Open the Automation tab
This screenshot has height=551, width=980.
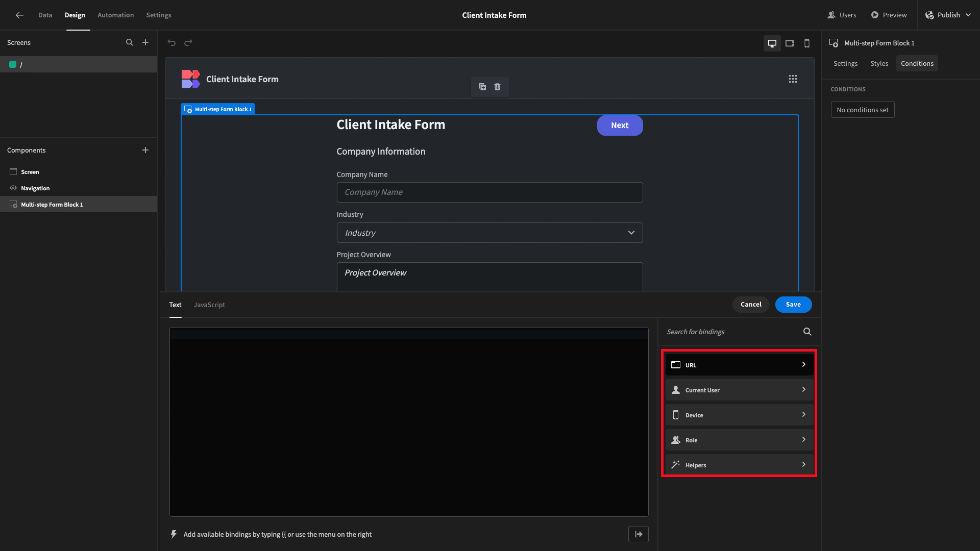(x=115, y=15)
